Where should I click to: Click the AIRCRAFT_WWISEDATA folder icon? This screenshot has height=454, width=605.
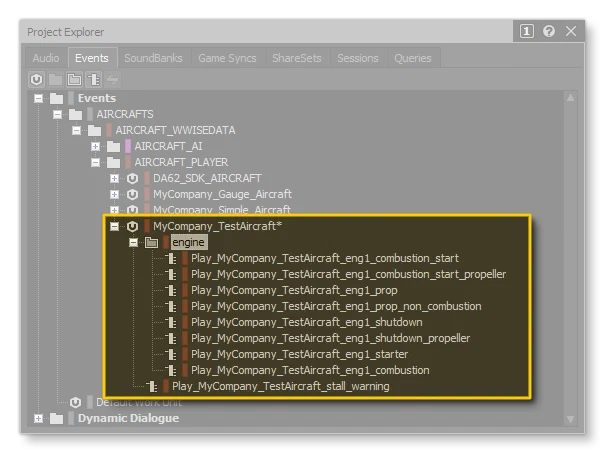[94, 130]
